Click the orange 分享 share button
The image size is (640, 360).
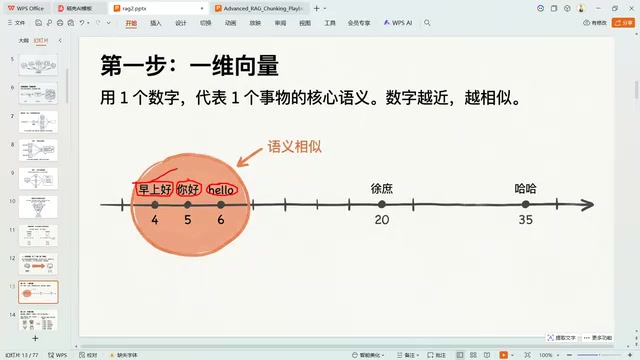point(623,23)
